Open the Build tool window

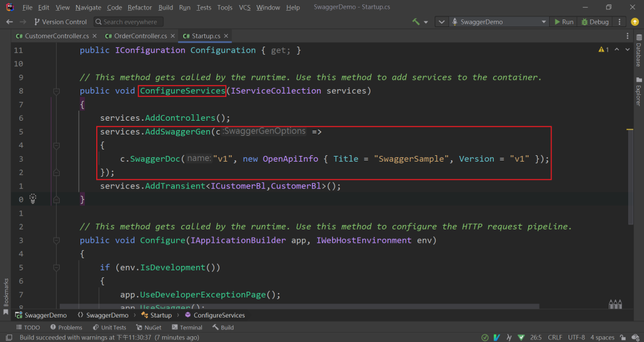pos(223,327)
